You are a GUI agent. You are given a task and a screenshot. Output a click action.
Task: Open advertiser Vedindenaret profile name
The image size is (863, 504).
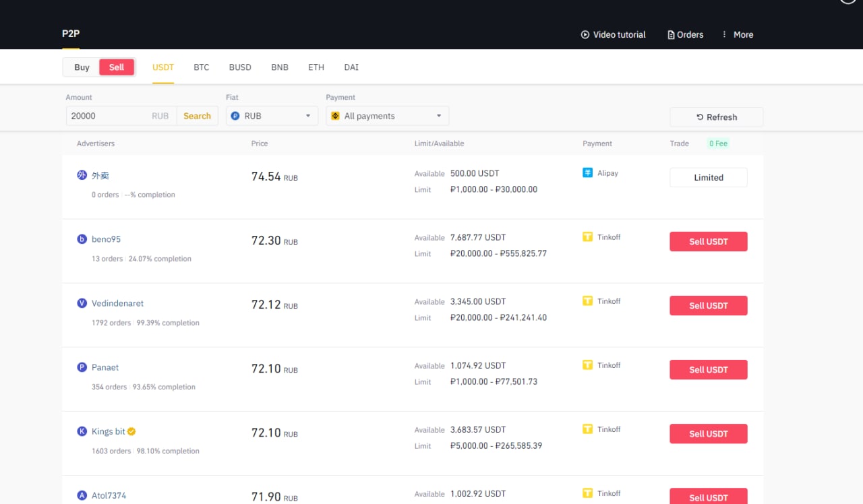[117, 303]
